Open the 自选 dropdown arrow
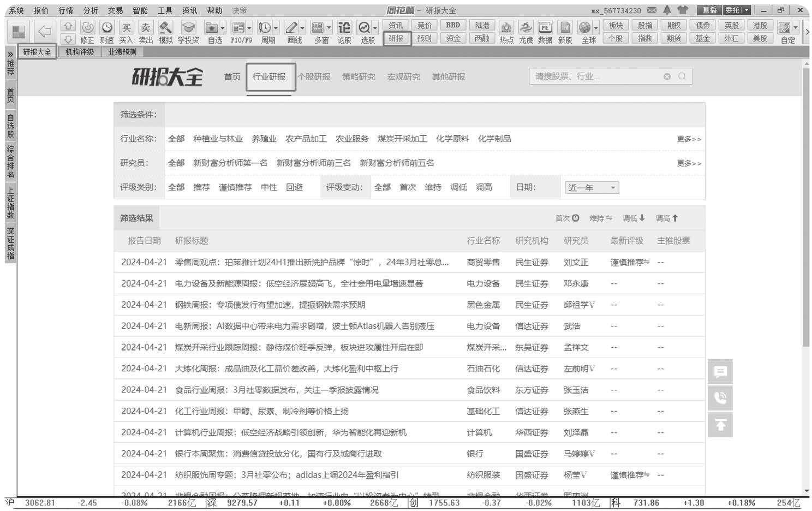 222,28
